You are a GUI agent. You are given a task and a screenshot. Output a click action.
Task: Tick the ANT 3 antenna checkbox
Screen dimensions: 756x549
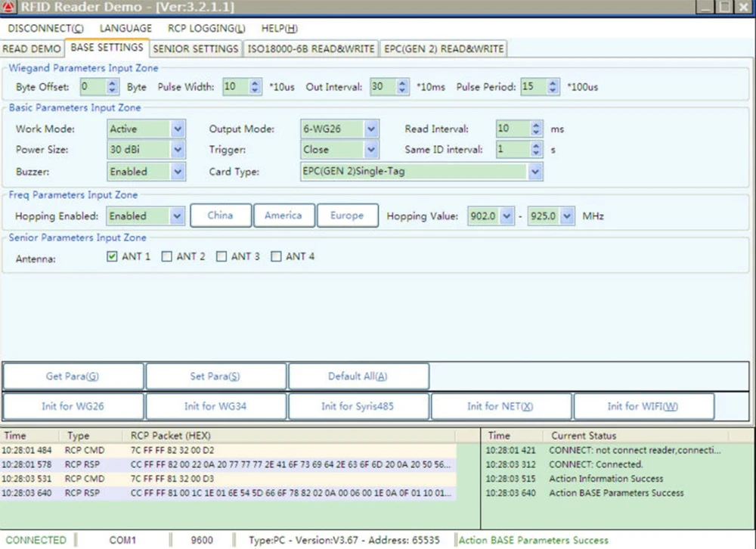pos(222,257)
